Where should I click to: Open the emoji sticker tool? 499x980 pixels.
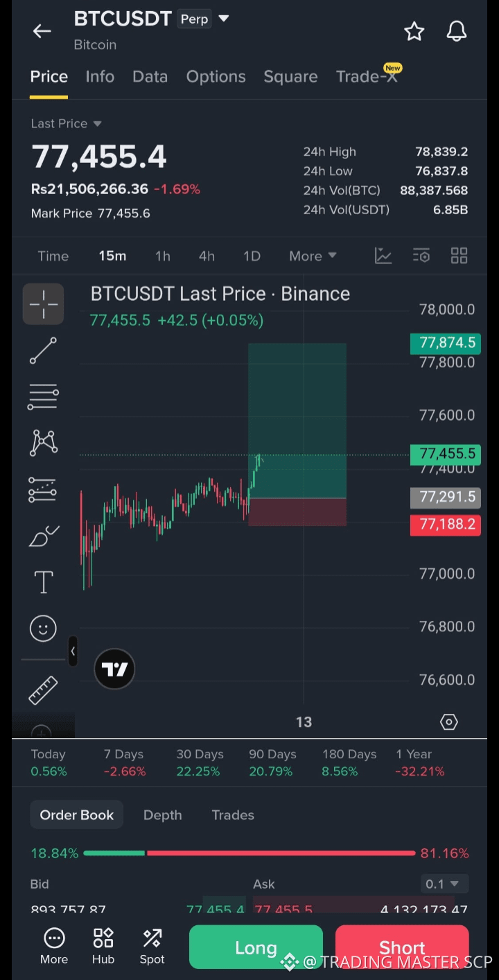coord(43,629)
